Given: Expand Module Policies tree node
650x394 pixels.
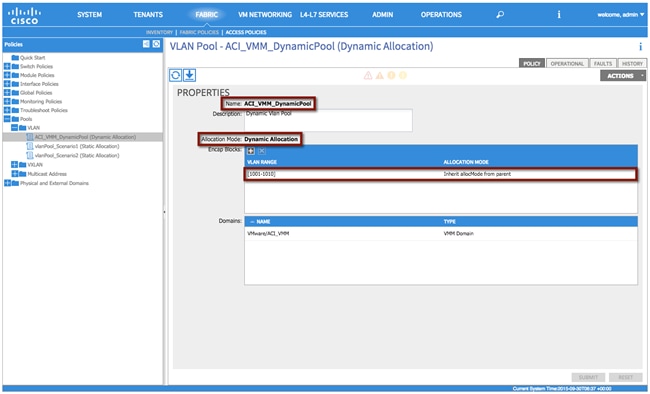Looking at the screenshot, I should 7,75.
